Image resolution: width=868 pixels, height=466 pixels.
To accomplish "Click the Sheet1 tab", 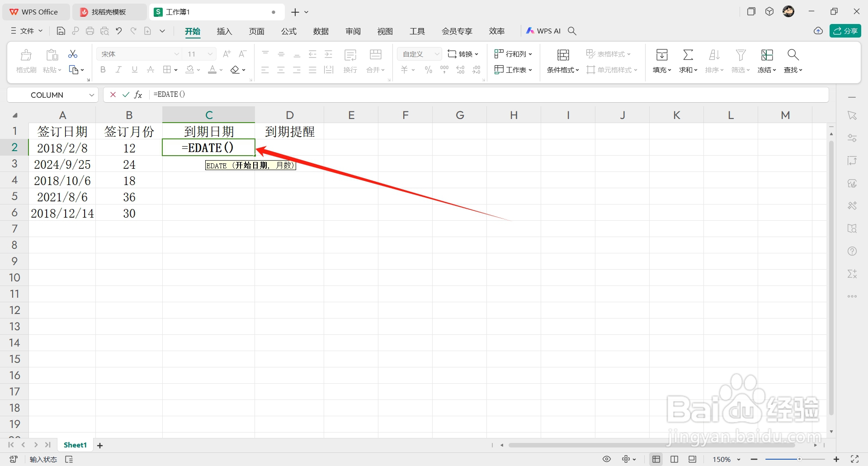I will (75, 445).
